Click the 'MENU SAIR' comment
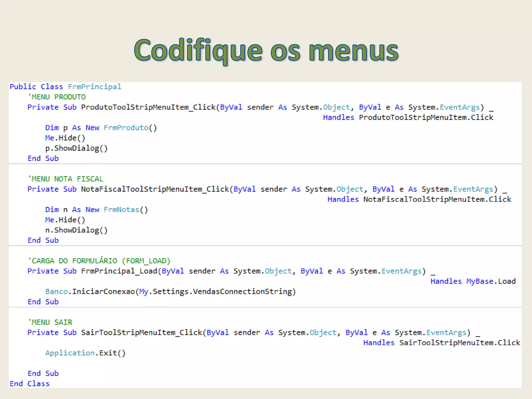This screenshot has width=532, height=399. coord(50,322)
